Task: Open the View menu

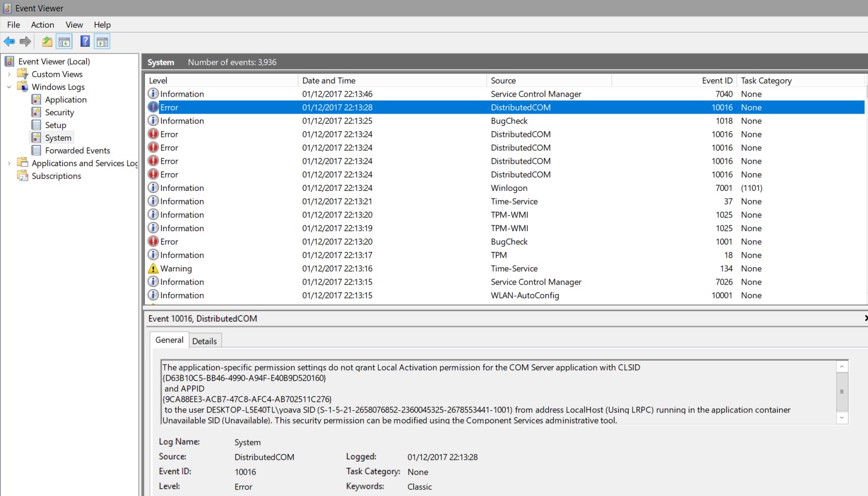Action: point(74,25)
